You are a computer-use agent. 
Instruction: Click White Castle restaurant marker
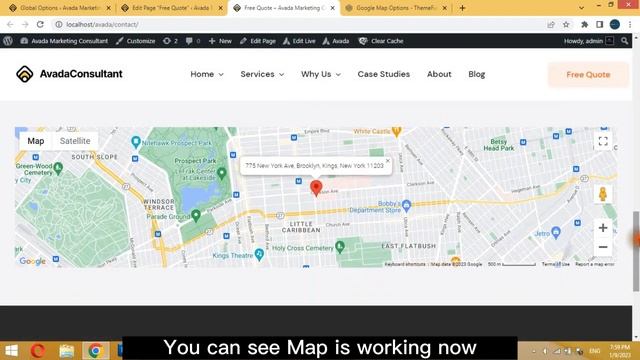396,131
